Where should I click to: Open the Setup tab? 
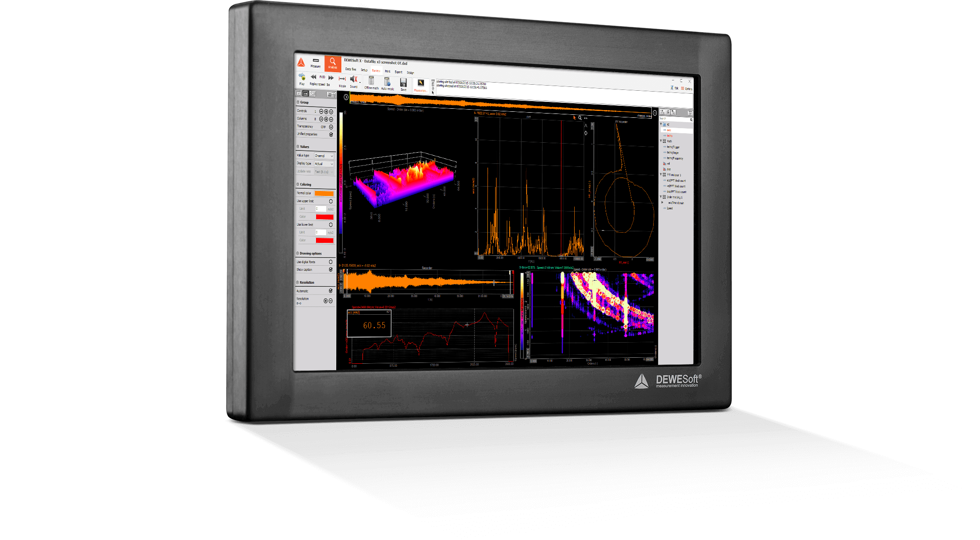[364, 70]
